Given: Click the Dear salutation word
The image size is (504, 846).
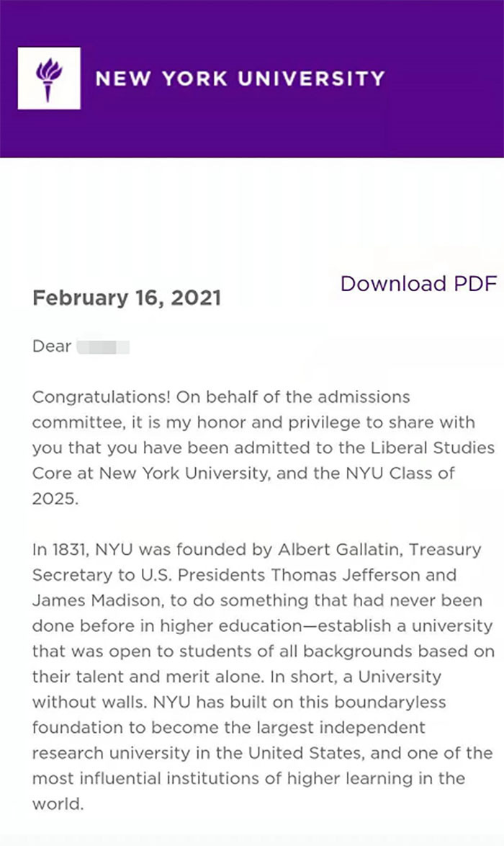Looking at the screenshot, I should [52, 346].
